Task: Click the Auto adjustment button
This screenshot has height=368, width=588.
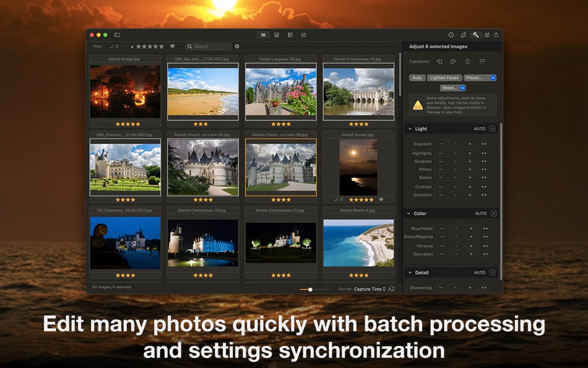Action: tap(417, 77)
